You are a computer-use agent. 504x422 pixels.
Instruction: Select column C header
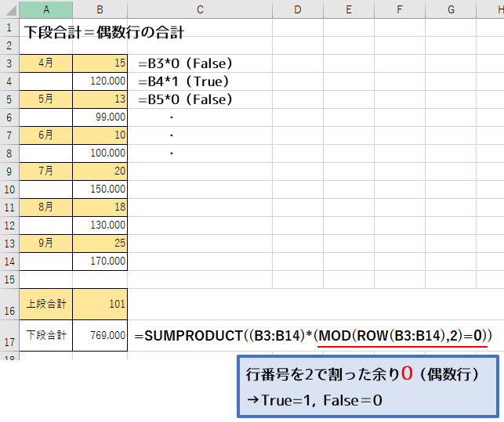click(200, 9)
